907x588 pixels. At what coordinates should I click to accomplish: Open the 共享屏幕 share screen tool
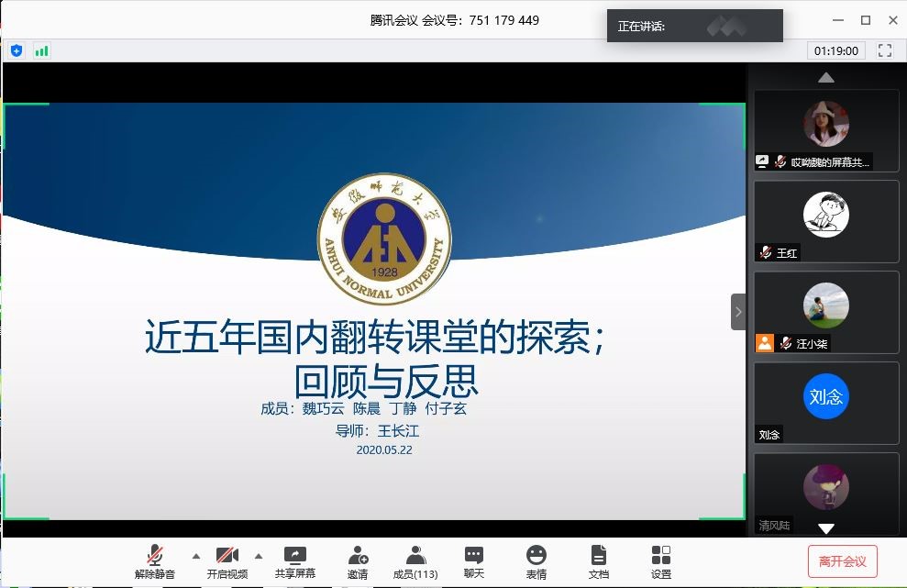coord(294,560)
